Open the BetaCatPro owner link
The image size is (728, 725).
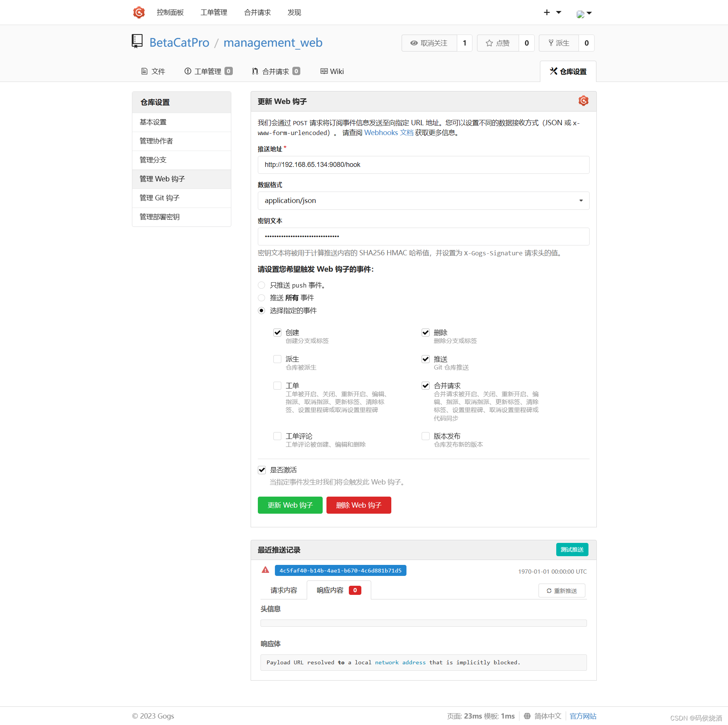179,42
